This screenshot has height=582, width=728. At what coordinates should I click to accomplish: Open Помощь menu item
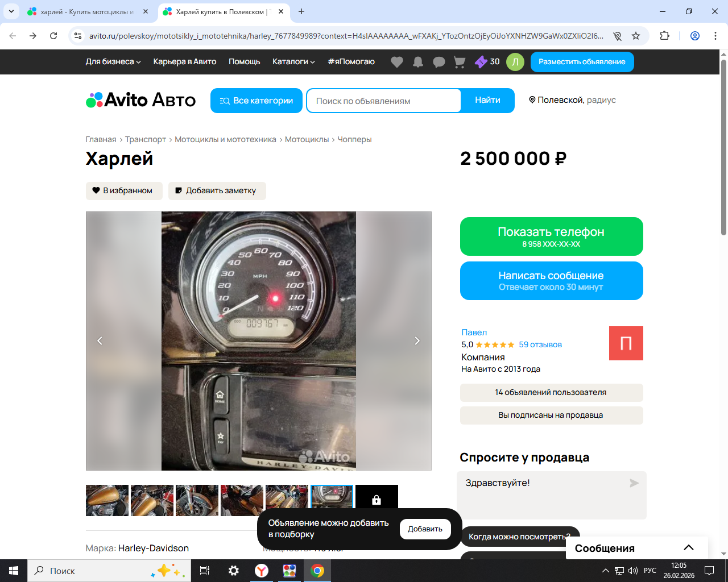245,62
